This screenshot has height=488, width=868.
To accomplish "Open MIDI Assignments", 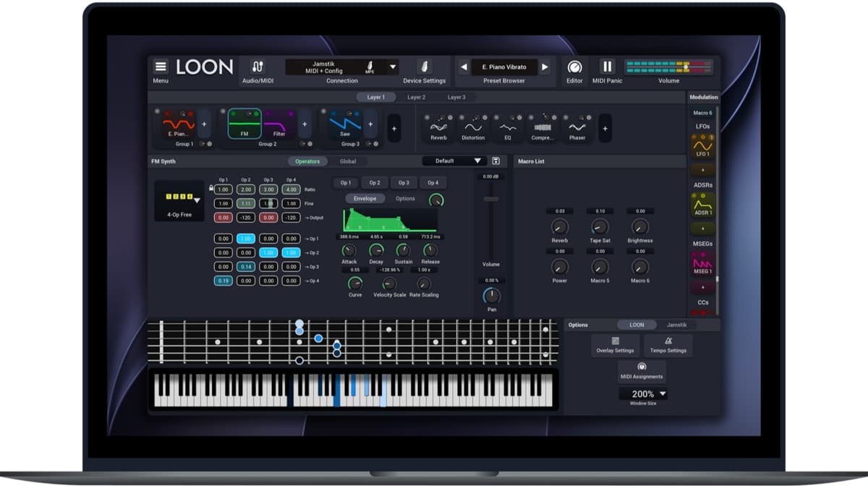I will pos(642,371).
